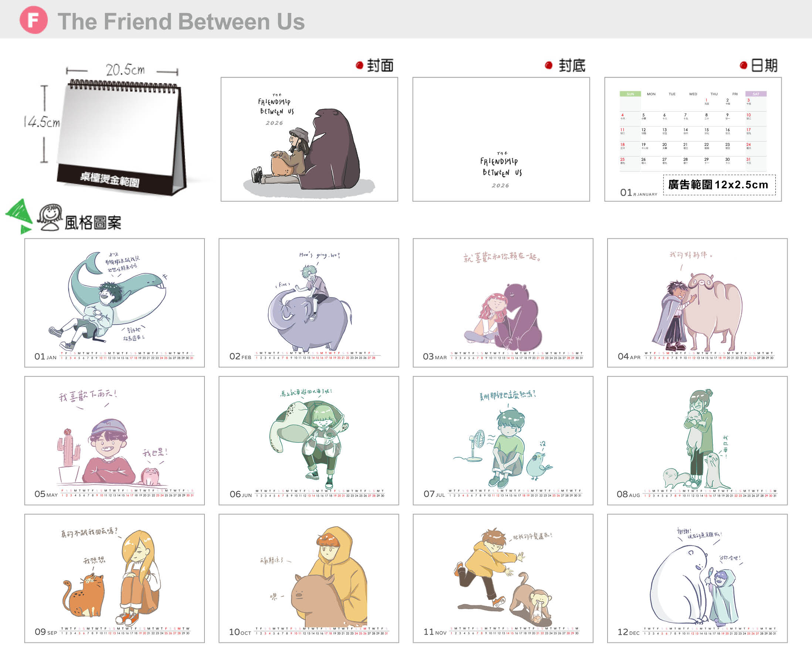Select the 12 DEC polar bear illustration
Viewport: 812px width, 658px height.
(x=697, y=579)
